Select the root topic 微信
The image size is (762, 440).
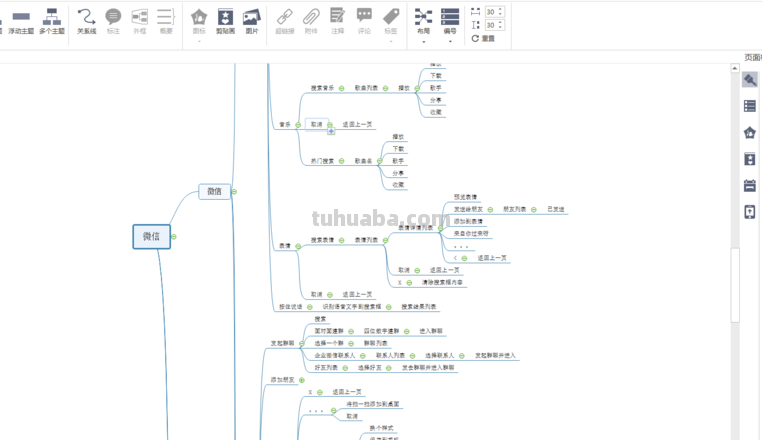(152, 237)
